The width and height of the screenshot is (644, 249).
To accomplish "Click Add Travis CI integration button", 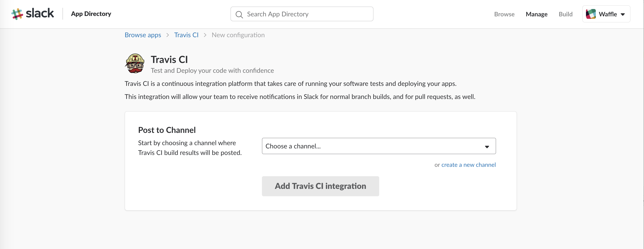I will 320,186.
